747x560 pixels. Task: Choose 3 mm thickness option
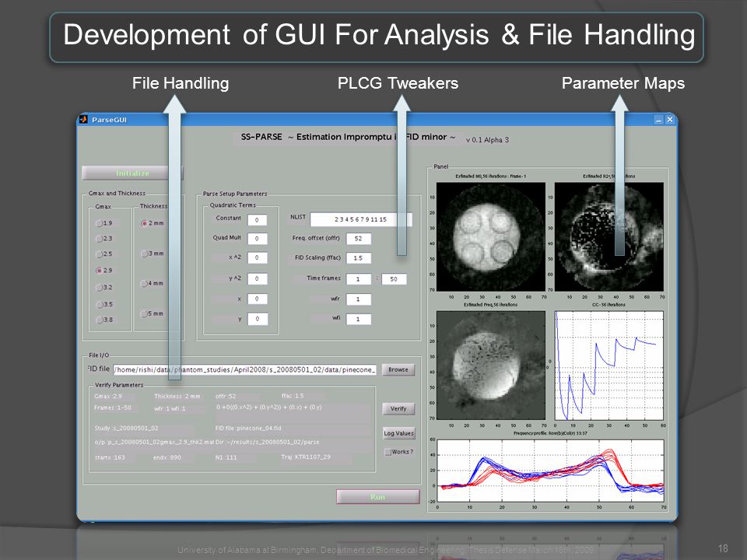coord(145,254)
